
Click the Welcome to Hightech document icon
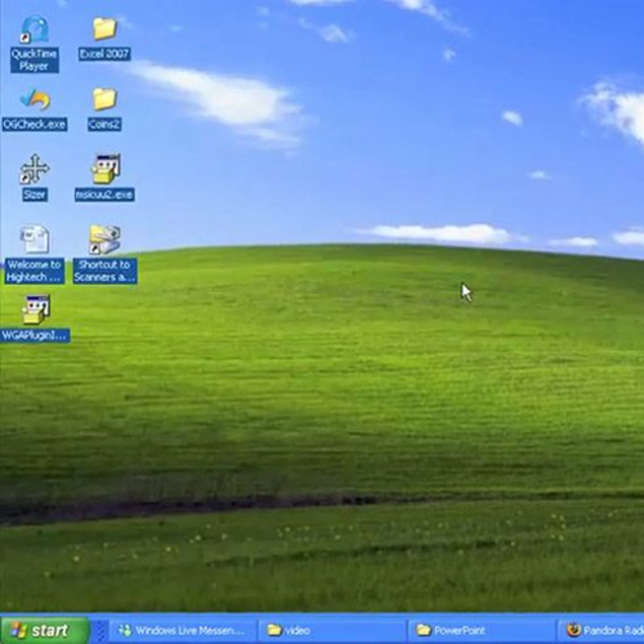(34, 240)
